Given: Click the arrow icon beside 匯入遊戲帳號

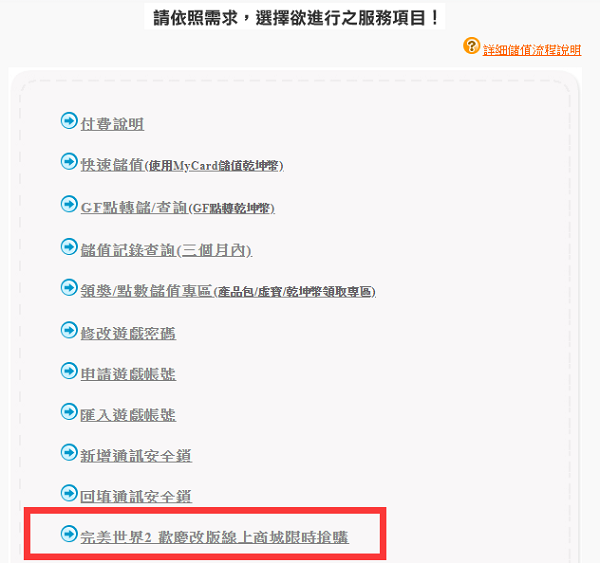Looking at the screenshot, I should click(x=69, y=412).
